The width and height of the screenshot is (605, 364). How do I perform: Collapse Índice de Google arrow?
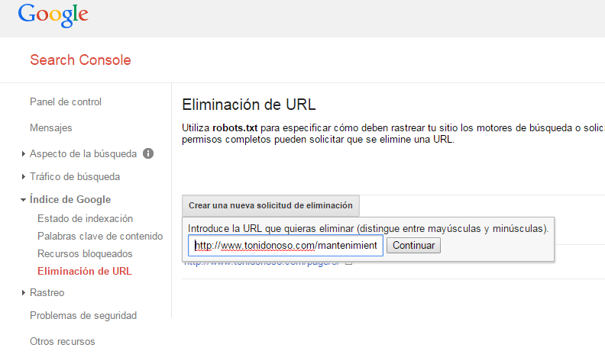[x=23, y=200]
